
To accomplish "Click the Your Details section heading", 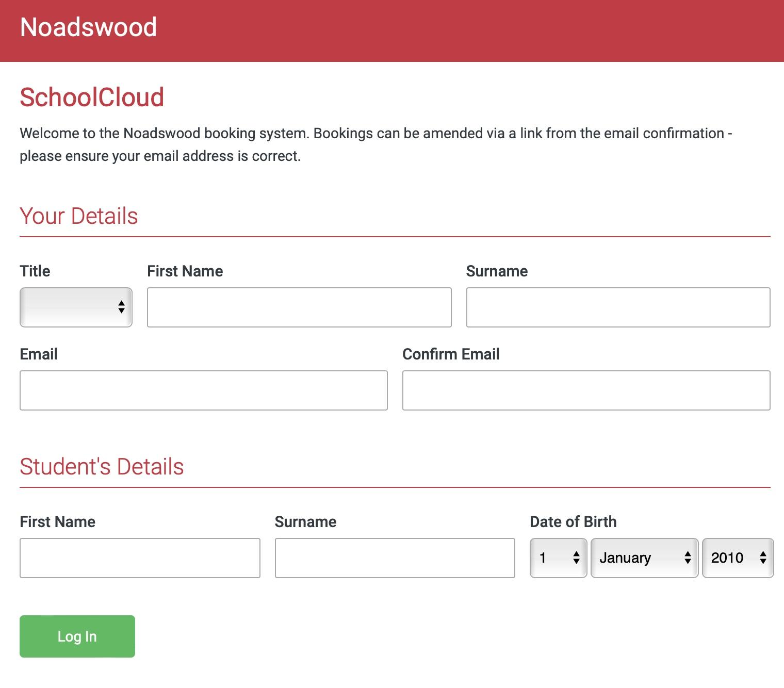I will 79,216.
